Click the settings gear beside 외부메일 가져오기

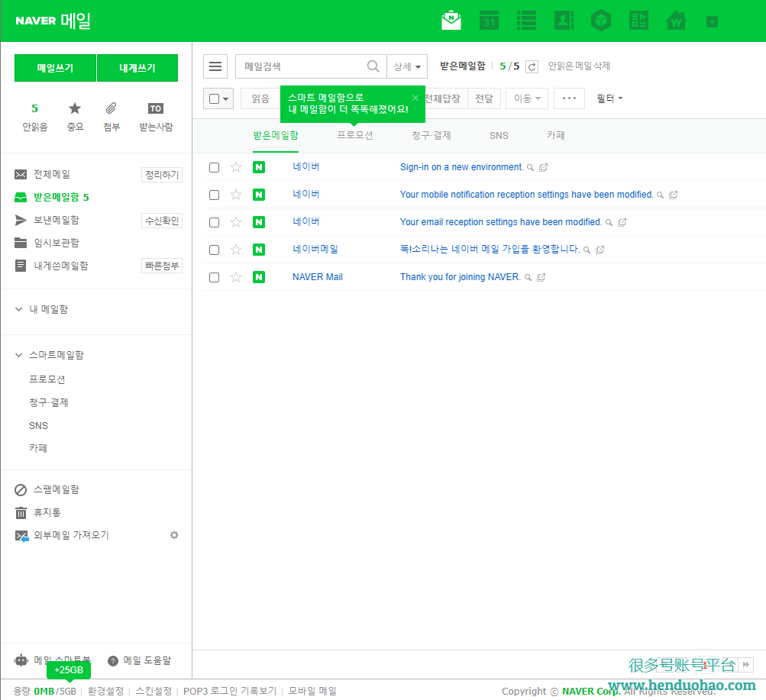[174, 535]
